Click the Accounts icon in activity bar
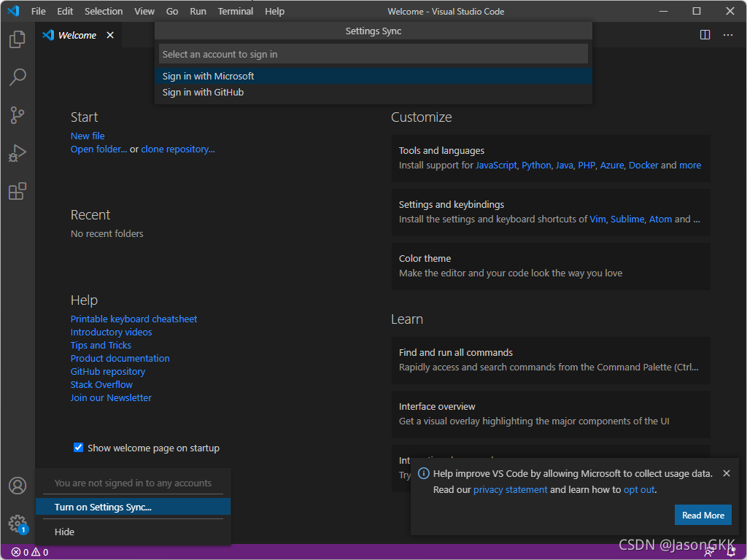The image size is (747, 560). pyautogui.click(x=18, y=486)
